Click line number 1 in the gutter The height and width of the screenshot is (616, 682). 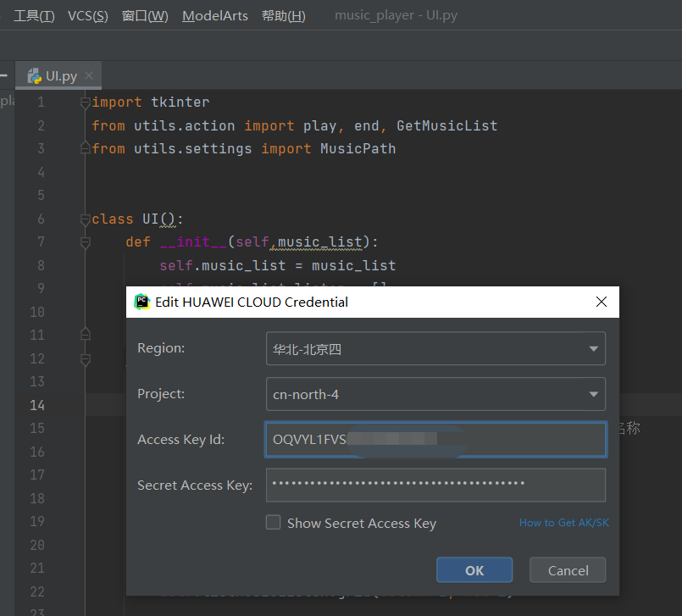41,103
